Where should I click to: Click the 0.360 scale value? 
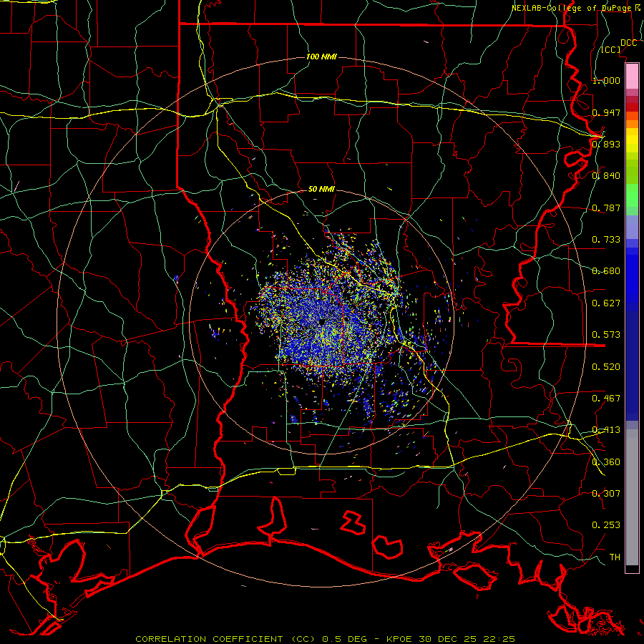coord(606,462)
